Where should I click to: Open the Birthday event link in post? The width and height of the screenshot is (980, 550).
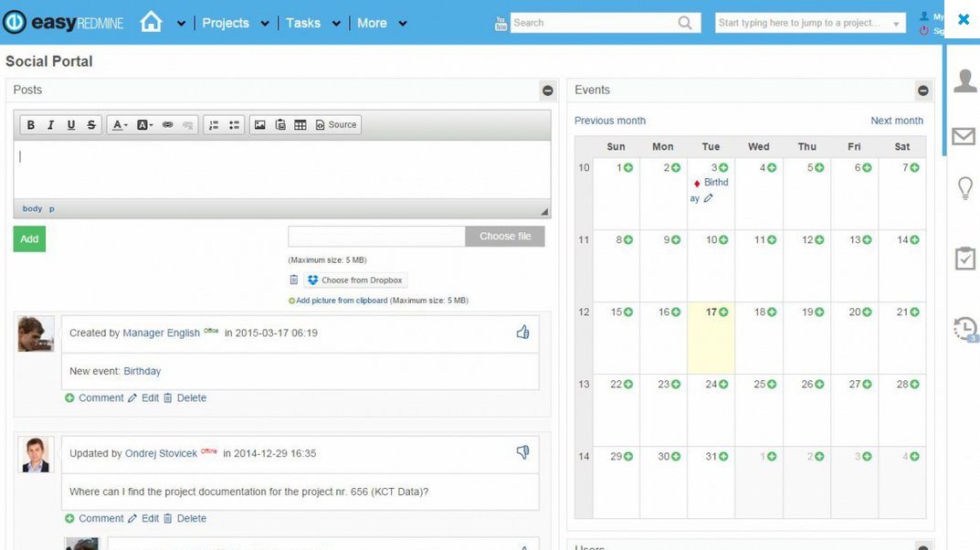(142, 371)
